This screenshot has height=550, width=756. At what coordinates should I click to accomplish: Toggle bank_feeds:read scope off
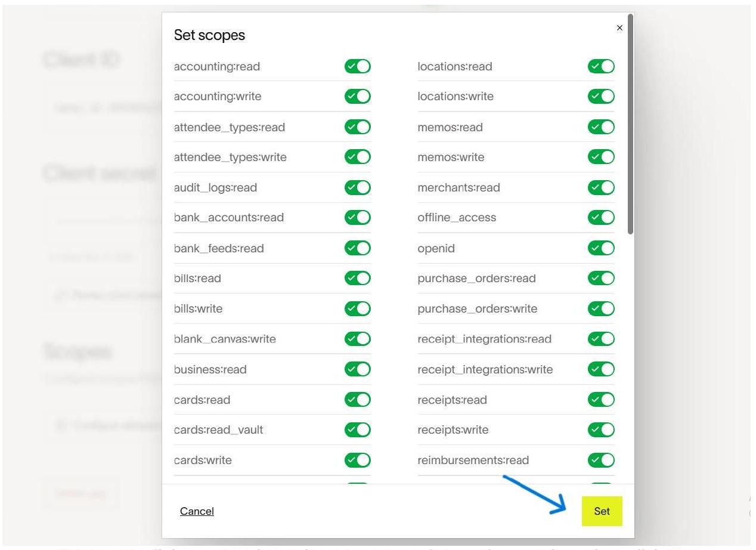tap(358, 248)
